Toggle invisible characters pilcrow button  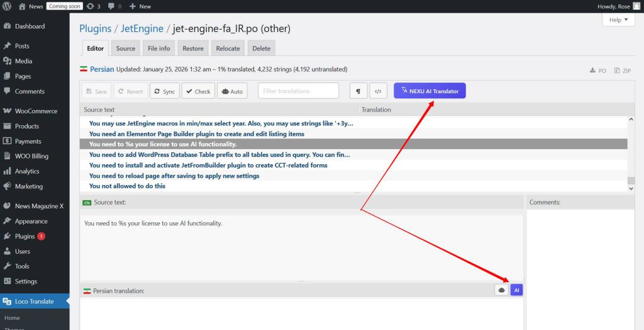click(x=358, y=91)
